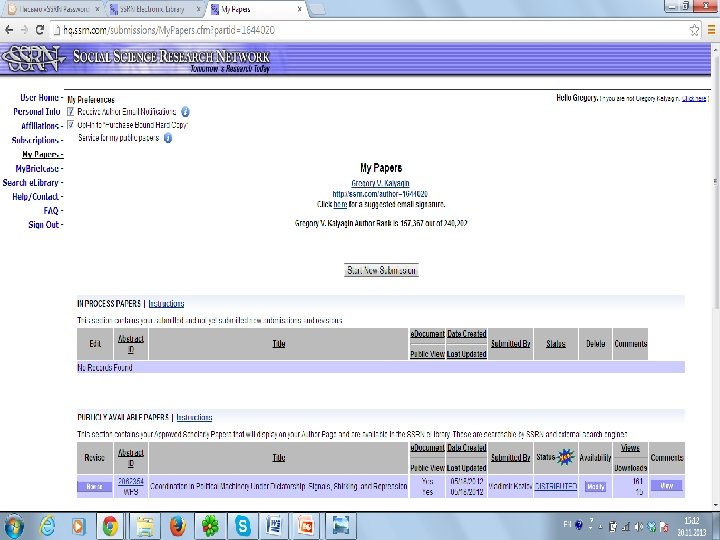Image resolution: width=720 pixels, height=540 pixels.
Task: Click the SSRN logo in the banner
Action: tap(32, 59)
